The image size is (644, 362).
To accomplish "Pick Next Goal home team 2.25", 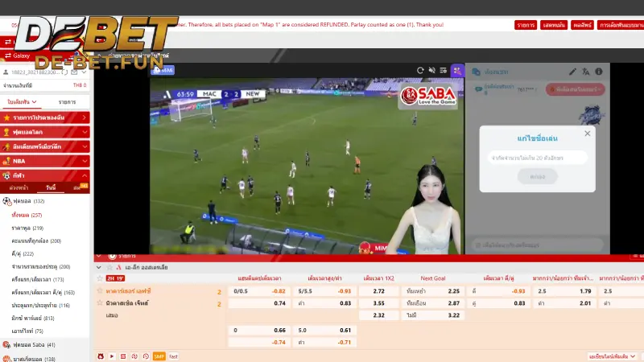I will (433, 291).
